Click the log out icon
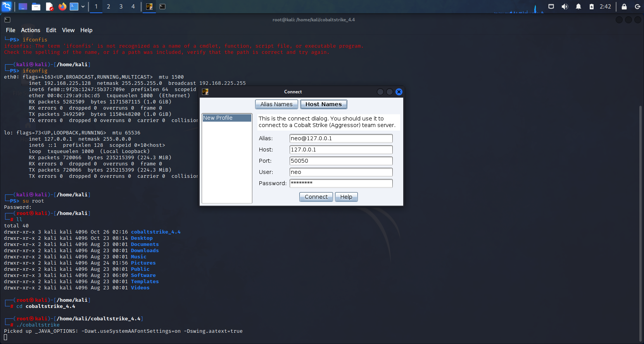Image resolution: width=644 pixels, height=344 pixels. 637,7
